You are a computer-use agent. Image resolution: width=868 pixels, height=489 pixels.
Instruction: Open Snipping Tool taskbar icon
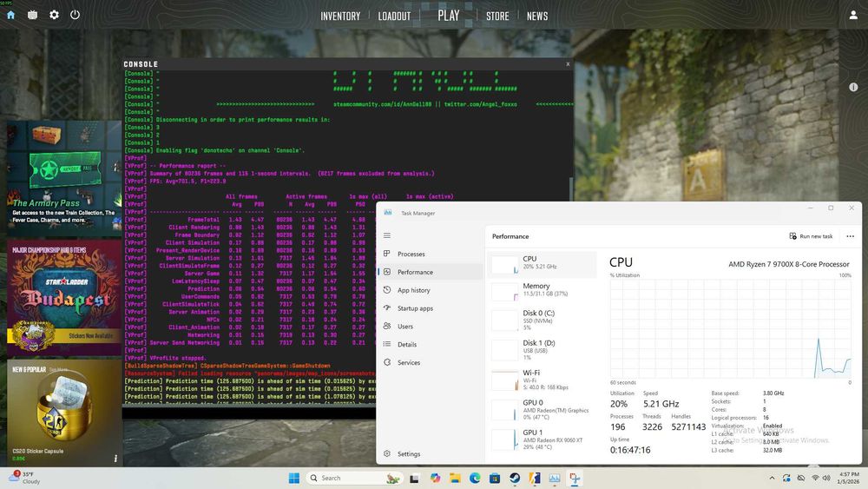[x=575, y=478]
